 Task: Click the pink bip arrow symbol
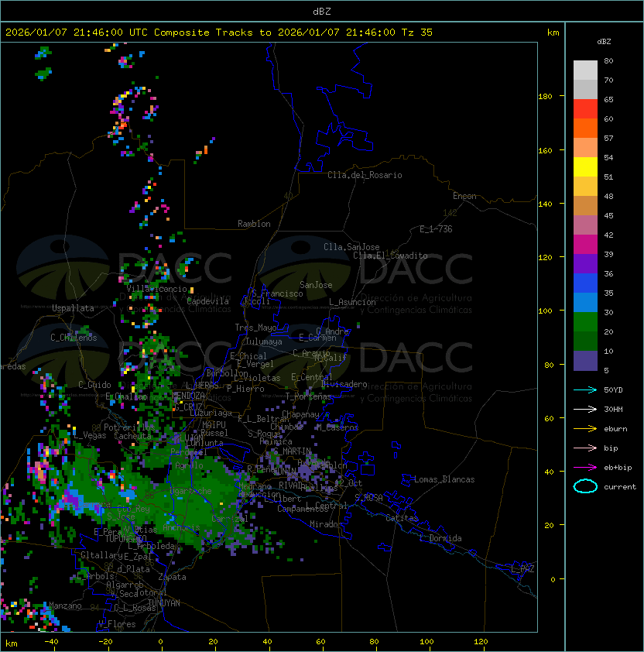pyautogui.click(x=585, y=448)
